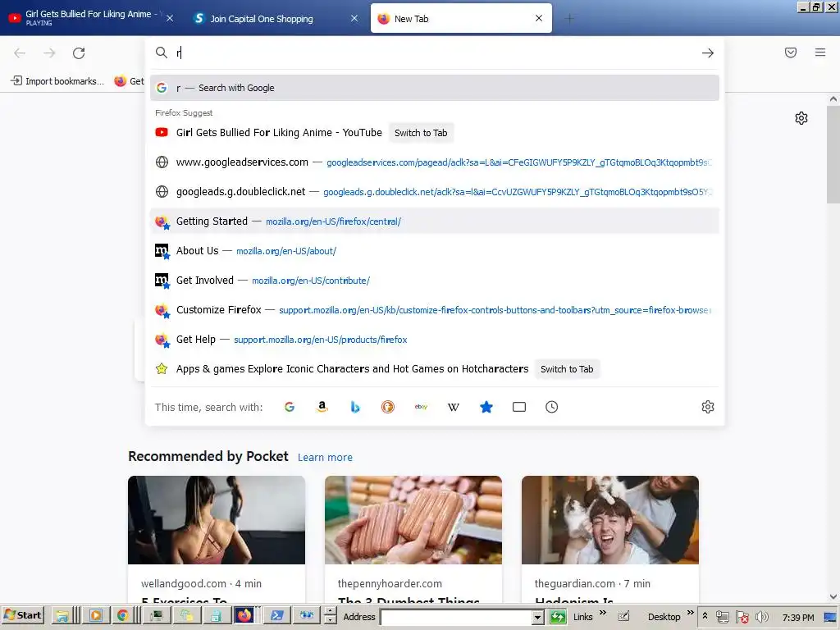Click the taskbar Address input field
Image resolution: width=840 pixels, height=630 pixels.
[x=456, y=617]
